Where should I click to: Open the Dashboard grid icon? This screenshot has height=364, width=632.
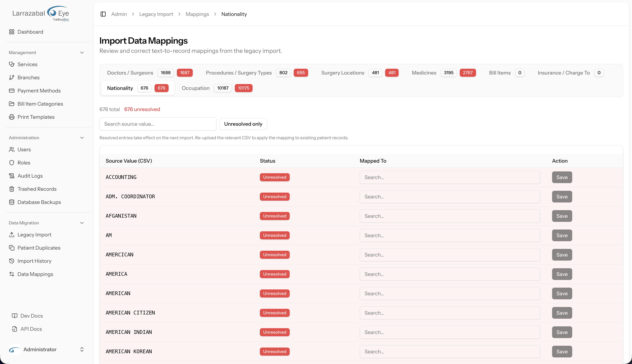pos(12,32)
